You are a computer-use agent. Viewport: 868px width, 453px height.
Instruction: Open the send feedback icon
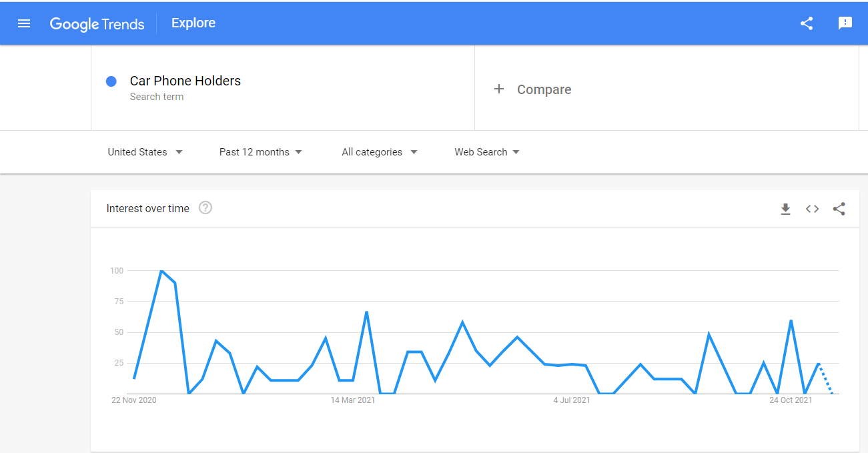pos(845,23)
